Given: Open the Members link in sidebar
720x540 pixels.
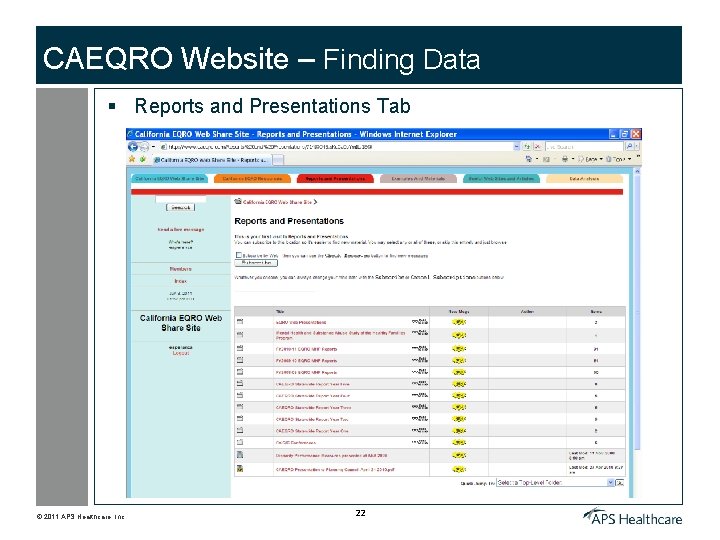Looking at the screenshot, I should click(180, 269).
